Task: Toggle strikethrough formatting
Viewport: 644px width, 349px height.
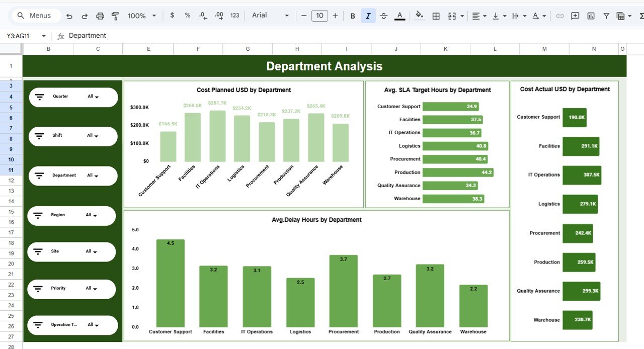Action: [x=383, y=16]
